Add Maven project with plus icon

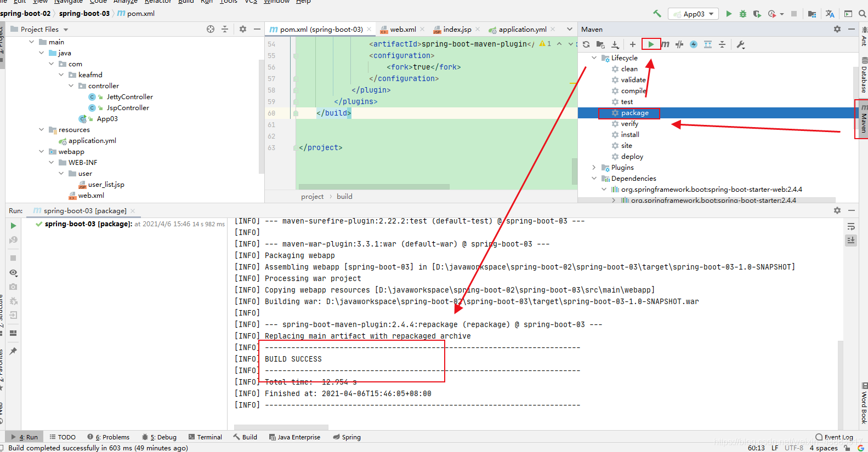632,44
